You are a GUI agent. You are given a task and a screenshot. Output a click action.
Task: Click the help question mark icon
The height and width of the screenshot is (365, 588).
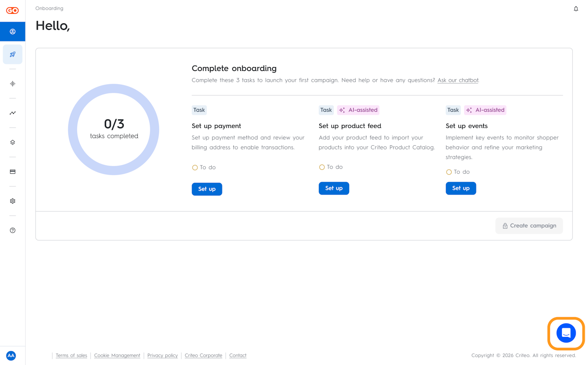12,230
